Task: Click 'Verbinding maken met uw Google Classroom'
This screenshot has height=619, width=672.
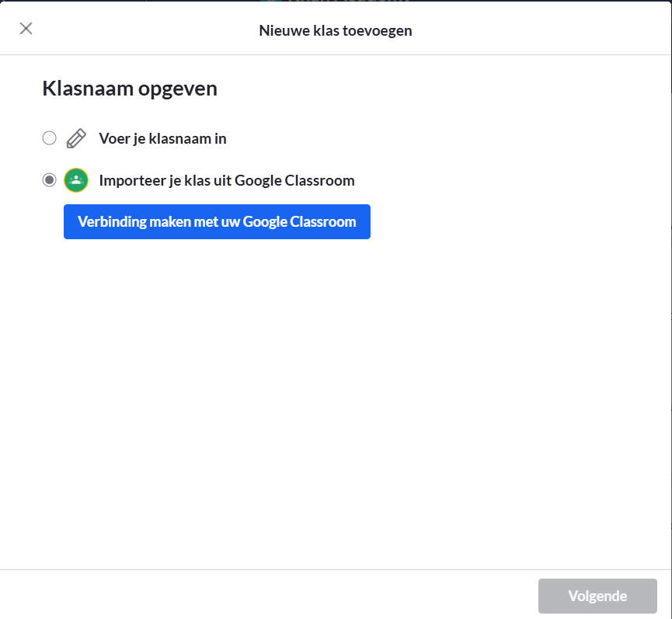Action: [217, 222]
